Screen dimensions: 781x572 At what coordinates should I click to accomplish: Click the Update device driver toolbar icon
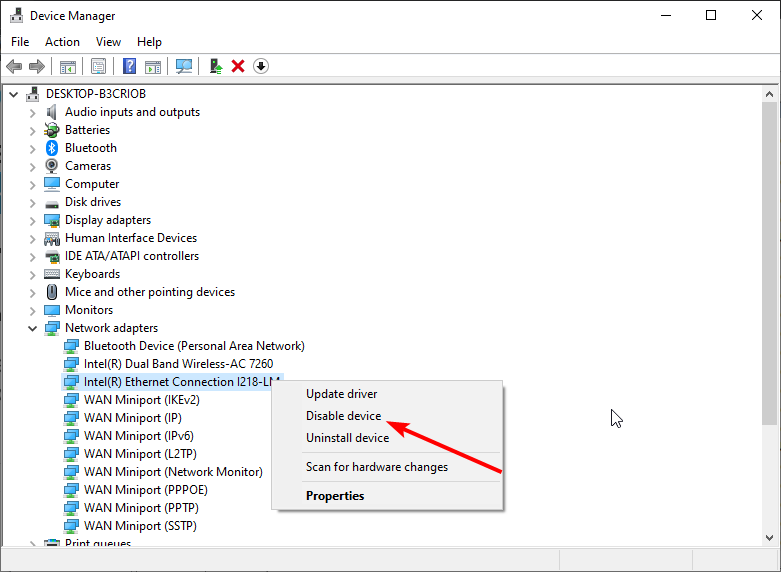[216, 66]
